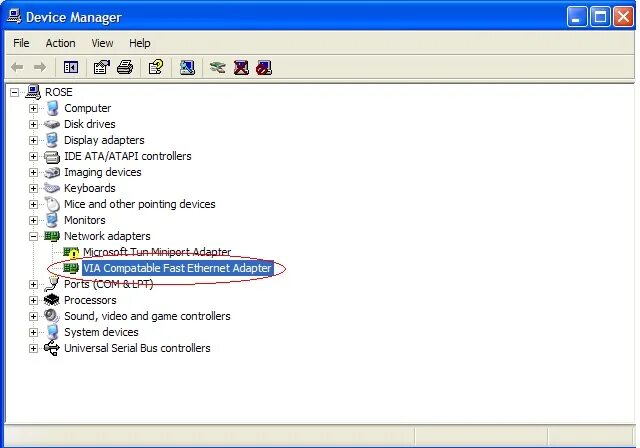Expand the Keyboards node

[x=33, y=189]
